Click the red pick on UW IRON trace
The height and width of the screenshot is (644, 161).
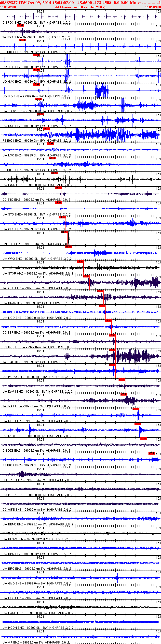[54, 173]
